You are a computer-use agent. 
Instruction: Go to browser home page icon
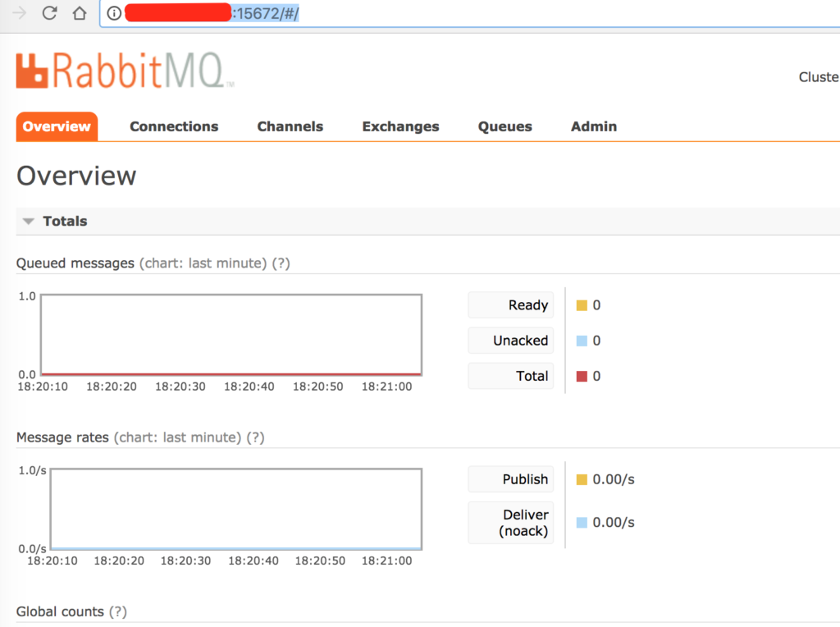81,13
